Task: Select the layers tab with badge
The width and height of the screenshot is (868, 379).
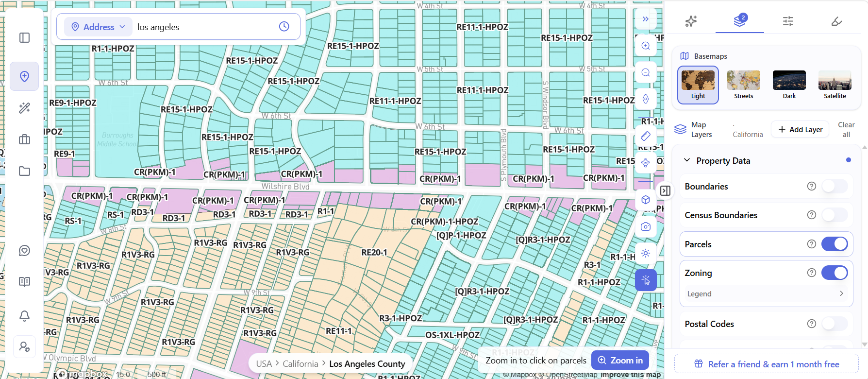Action: [x=740, y=20]
